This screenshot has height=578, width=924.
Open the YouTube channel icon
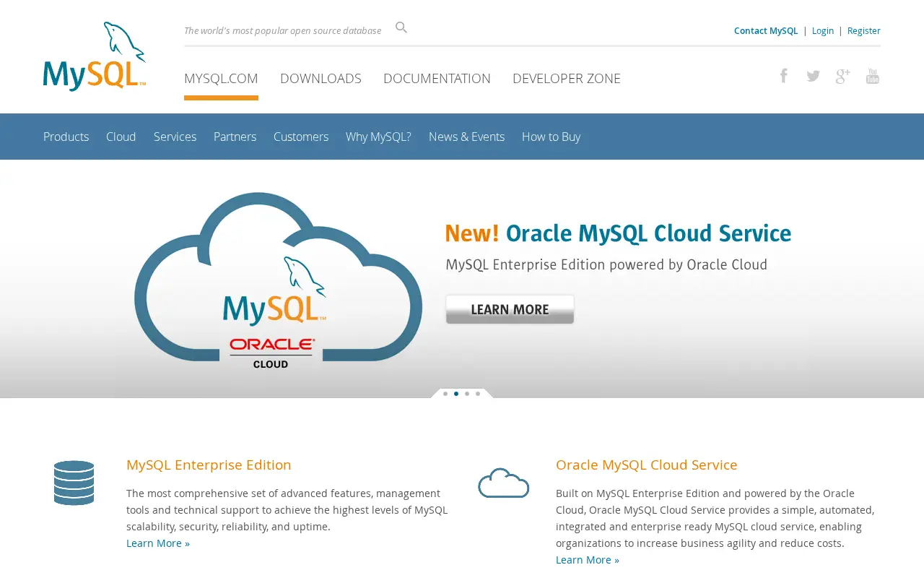pos(873,76)
